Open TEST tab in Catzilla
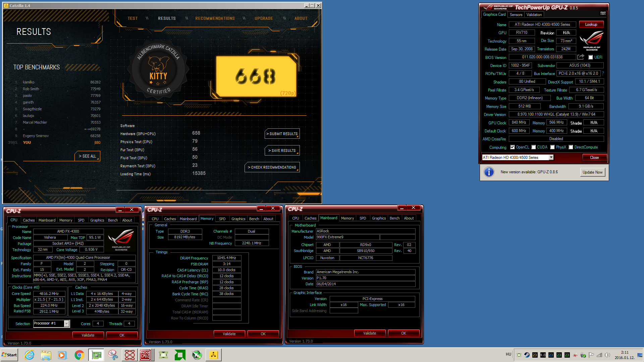644x362 pixels. 132,18
